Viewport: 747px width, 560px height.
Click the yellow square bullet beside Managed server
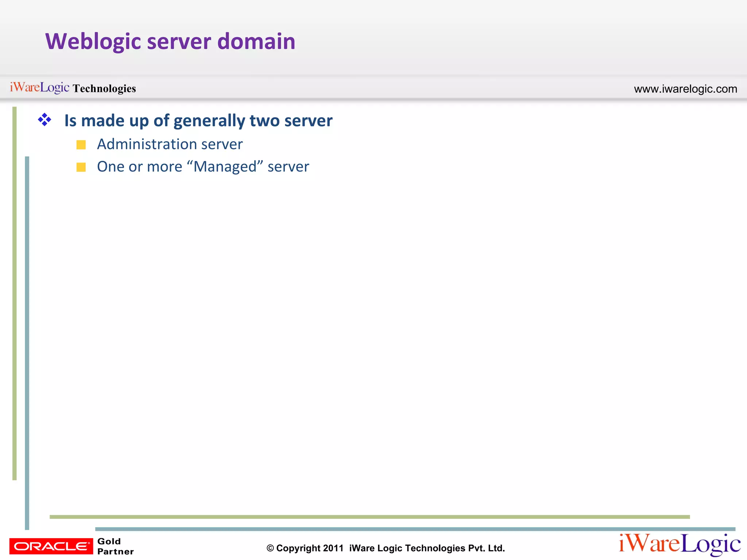pos(81,167)
